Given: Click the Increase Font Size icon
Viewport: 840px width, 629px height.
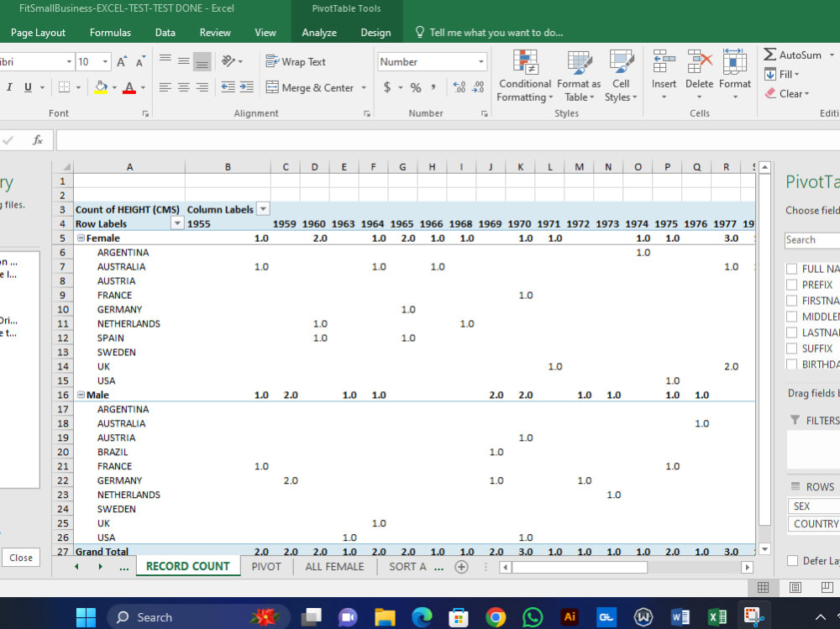Looking at the screenshot, I should click(x=122, y=61).
